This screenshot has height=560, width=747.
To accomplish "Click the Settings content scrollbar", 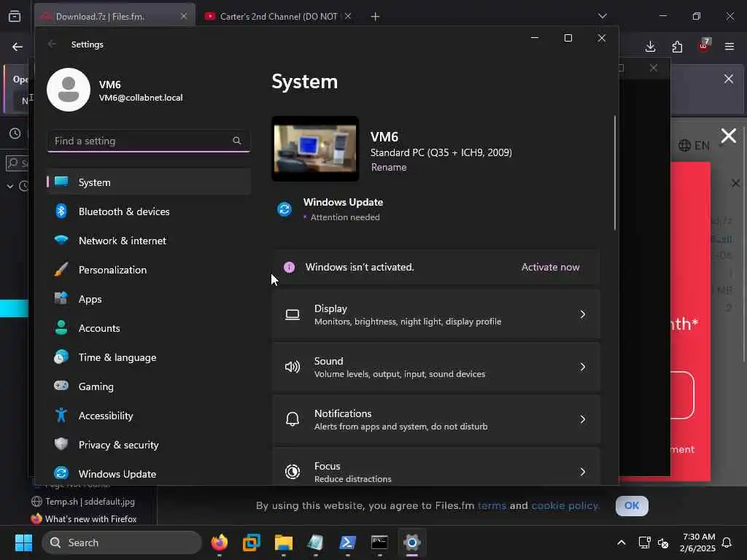I will click(x=614, y=172).
